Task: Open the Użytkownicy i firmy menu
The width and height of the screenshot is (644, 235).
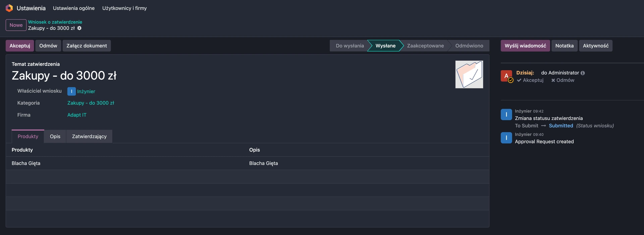Action: point(124,8)
